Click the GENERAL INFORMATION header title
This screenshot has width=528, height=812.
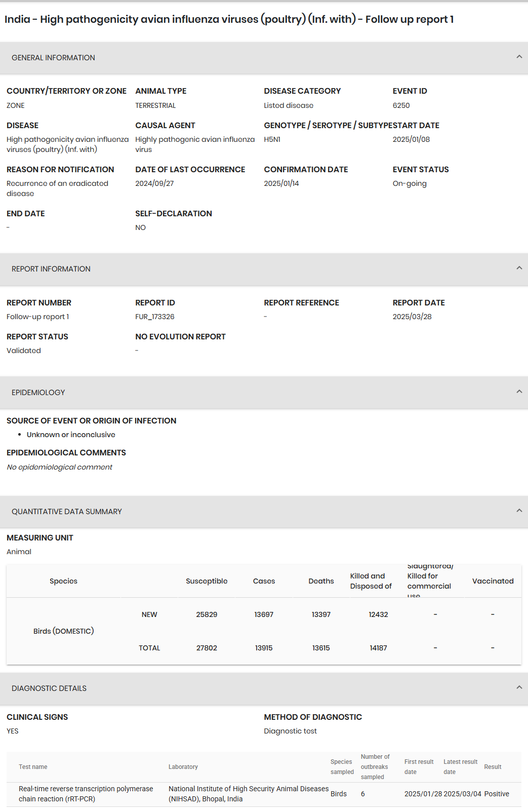click(x=53, y=58)
